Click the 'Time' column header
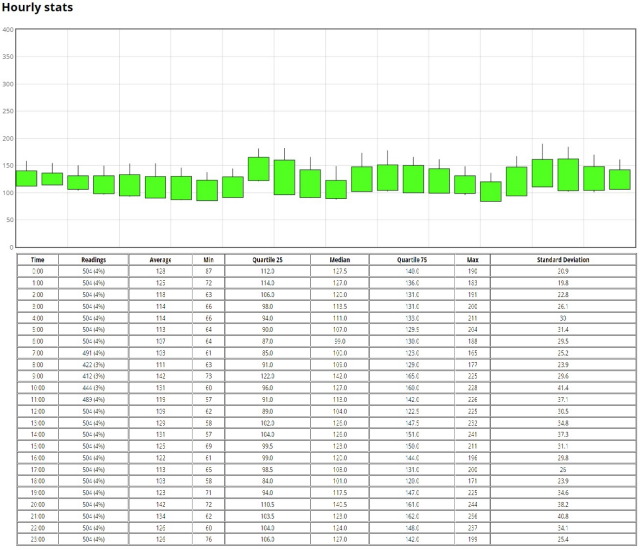Image resolution: width=640 pixels, height=550 pixels. coord(38,259)
